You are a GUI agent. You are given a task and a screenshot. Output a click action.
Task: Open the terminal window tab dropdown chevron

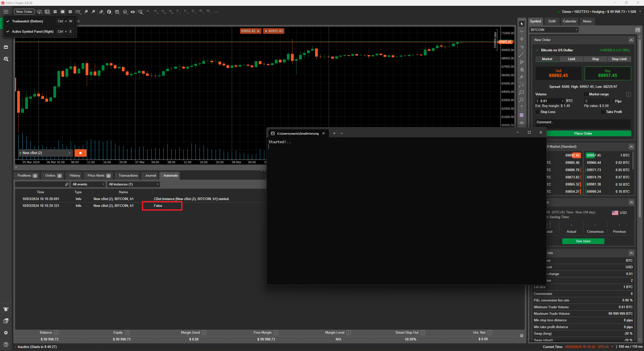(342, 133)
